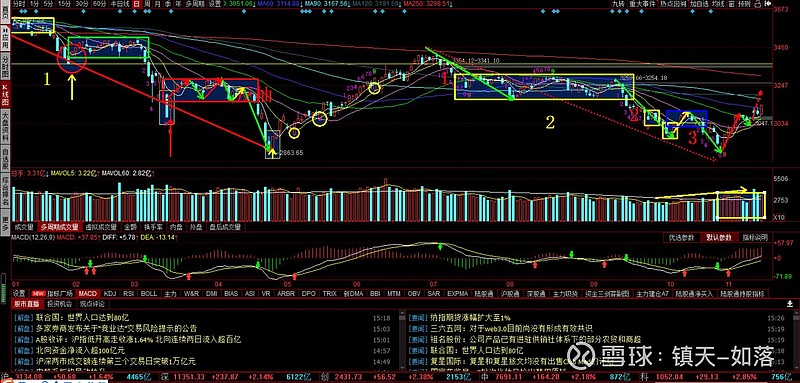Select the KDJ indicator tab

[110, 293]
